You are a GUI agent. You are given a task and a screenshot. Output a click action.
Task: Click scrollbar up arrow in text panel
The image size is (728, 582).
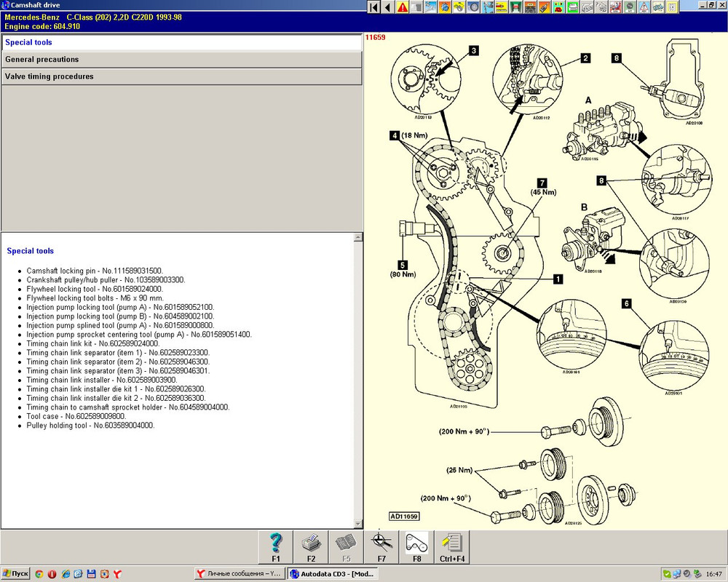(358, 237)
